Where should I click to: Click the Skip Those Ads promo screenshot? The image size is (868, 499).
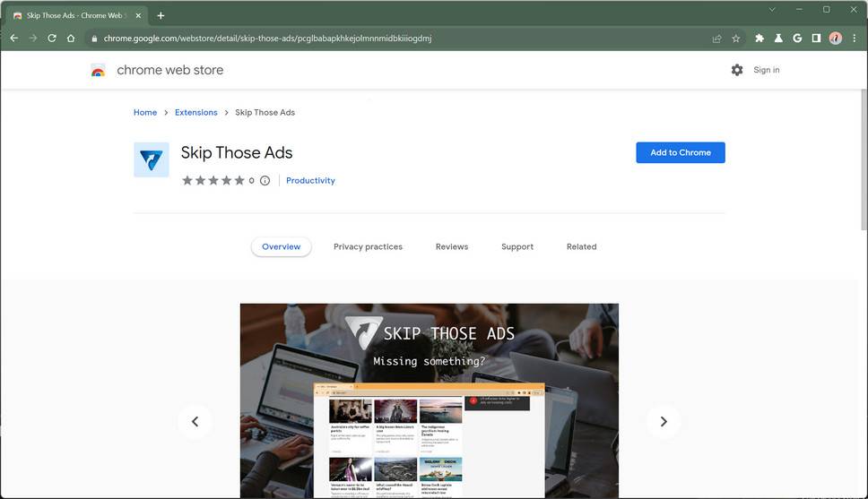[429, 400]
